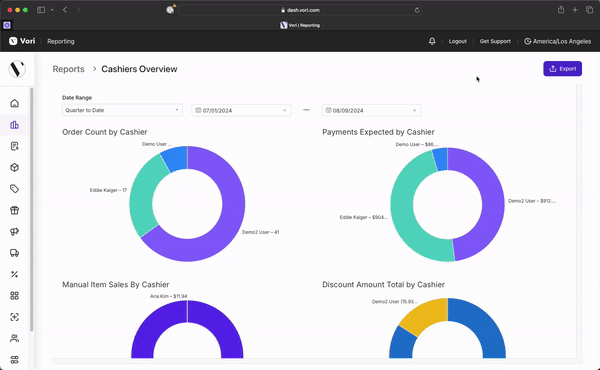Click the 'Demo2 User – 41' chart label
Screen dimensions: 600x370
coord(261,232)
